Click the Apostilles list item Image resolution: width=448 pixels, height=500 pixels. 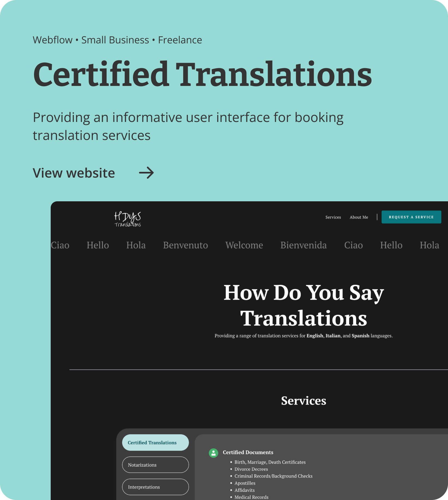245,483
